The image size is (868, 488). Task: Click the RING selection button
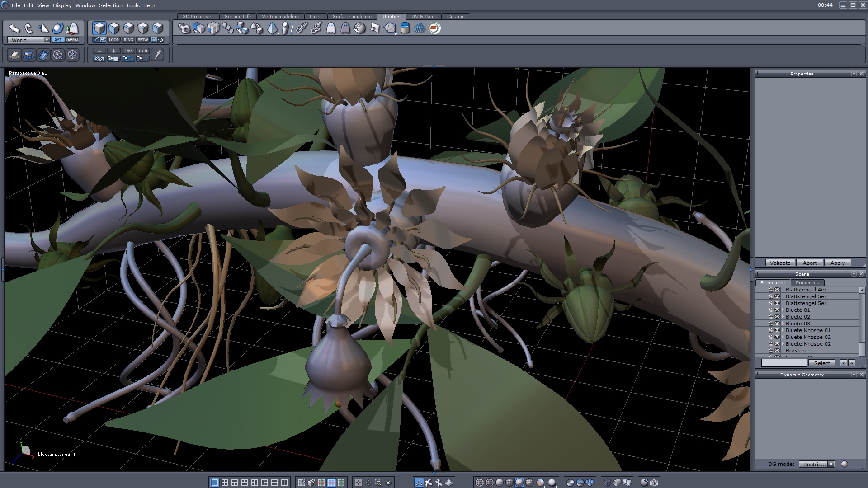[128, 40]
